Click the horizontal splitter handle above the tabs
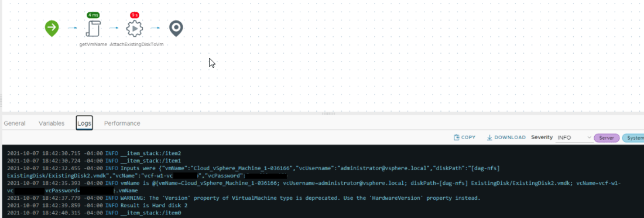The height and width of the screenshot is (218, 644). 328,113
